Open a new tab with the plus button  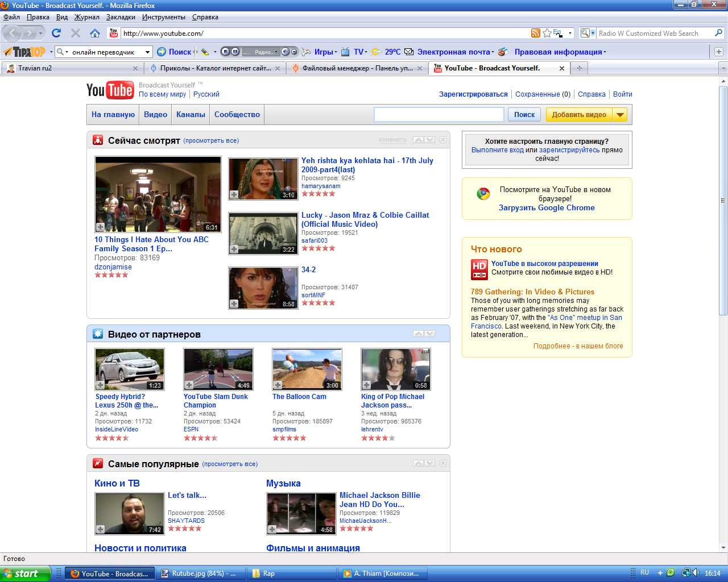(x=580, y=68)
